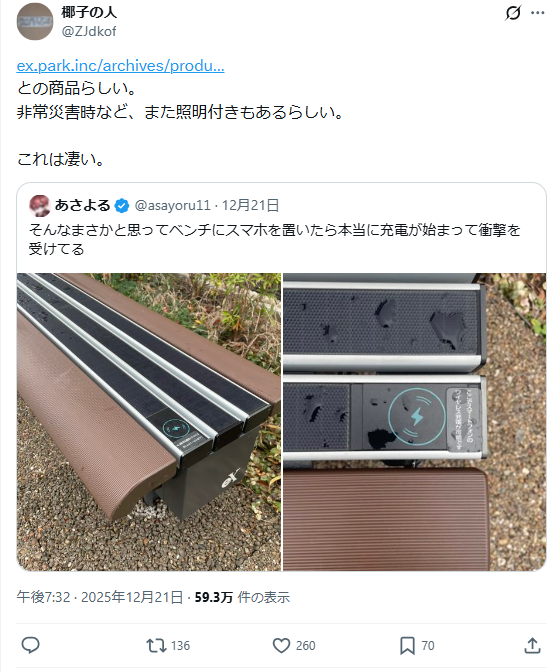Viewport: 558px width, 672px height.
Task: Open 椰子の人 profile avatar
Action: coord(35,21)
